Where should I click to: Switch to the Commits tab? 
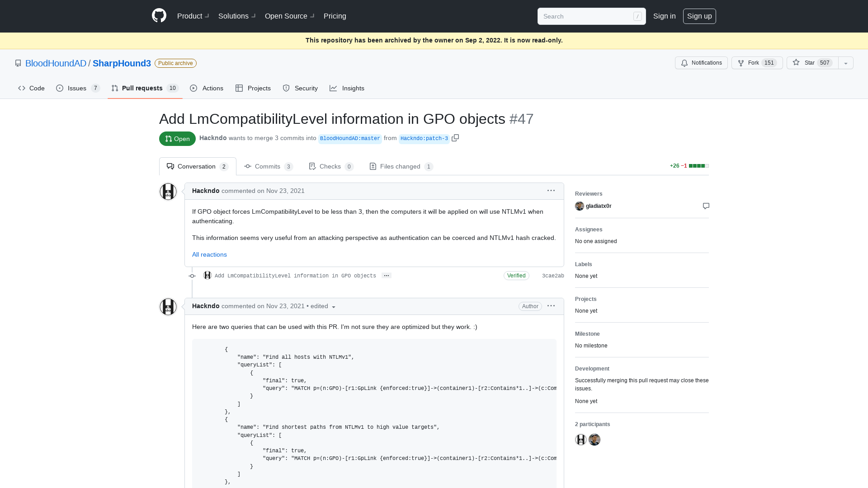pyautogui.click(x=269, y=166)
